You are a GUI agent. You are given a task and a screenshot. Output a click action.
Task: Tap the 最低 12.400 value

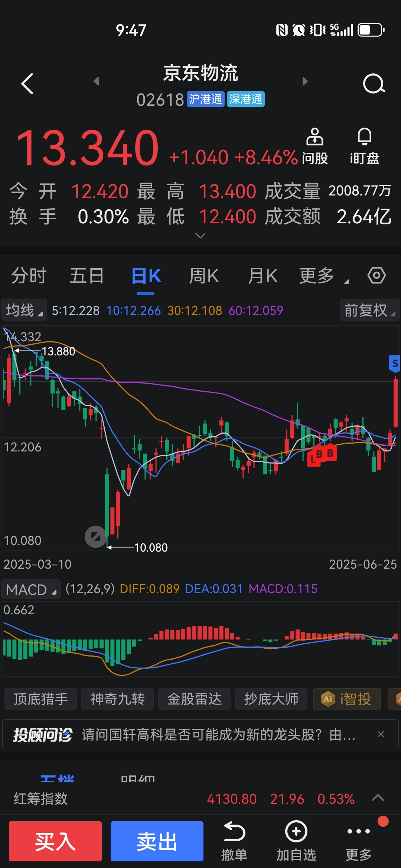228,217
